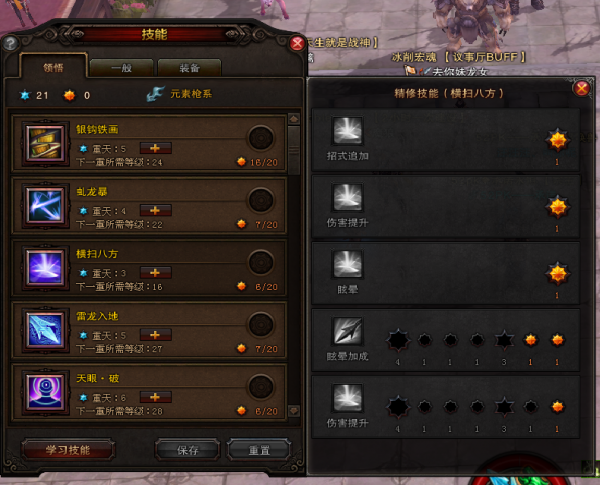Select the 雷龙入地 skill icon
The height and width of the screenshot is (485, 600).
tap(45, 330)
